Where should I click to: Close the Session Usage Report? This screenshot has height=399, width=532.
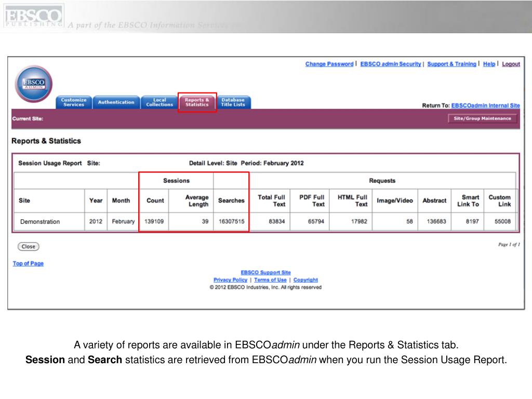tap(29, 246)
